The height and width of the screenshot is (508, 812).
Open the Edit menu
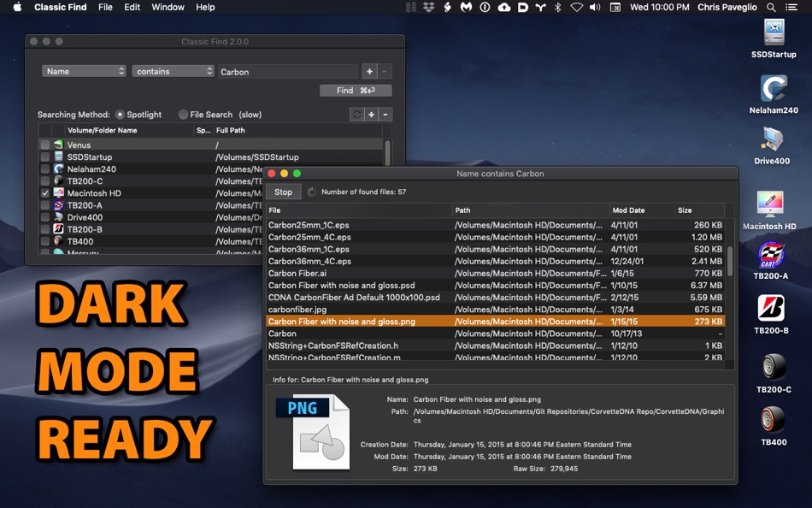pos(132,7)
